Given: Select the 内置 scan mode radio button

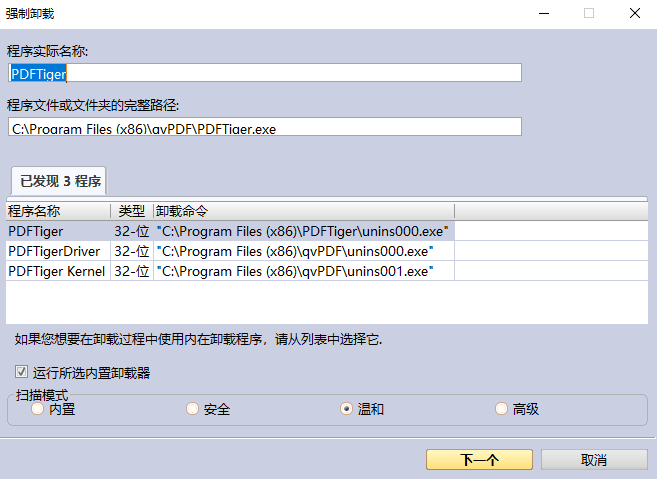Looking at the screenshot, I should [x=38, y=409].
